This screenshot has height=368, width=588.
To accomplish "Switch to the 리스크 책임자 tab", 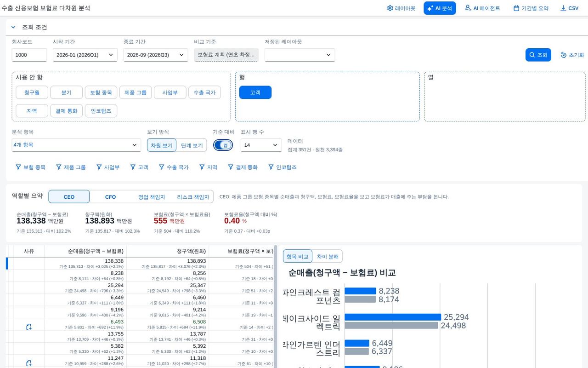I will pyautogui.click(x=193, y=197).
